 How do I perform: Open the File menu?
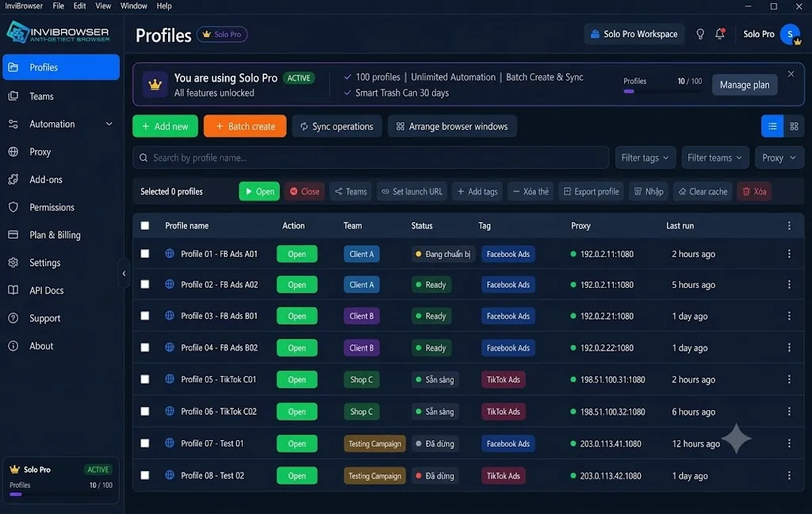tap(59, 6)
